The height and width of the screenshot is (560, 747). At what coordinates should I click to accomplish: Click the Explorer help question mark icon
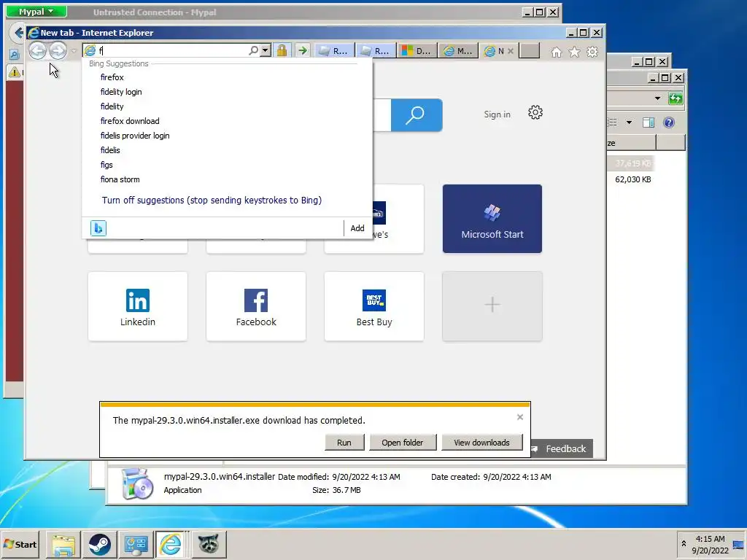click(x=669, y=122)
